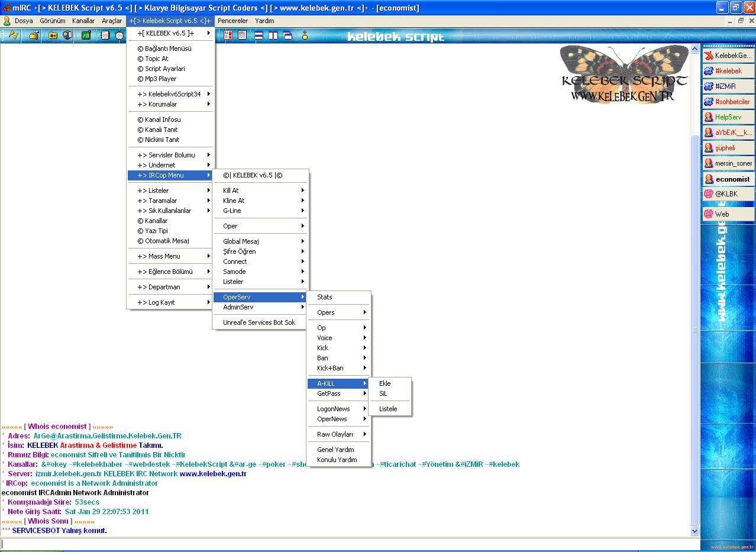Screen dimensions: 756x552
Task: Choose Yazı Tipi menu entry
Action: tap(171, 231)
